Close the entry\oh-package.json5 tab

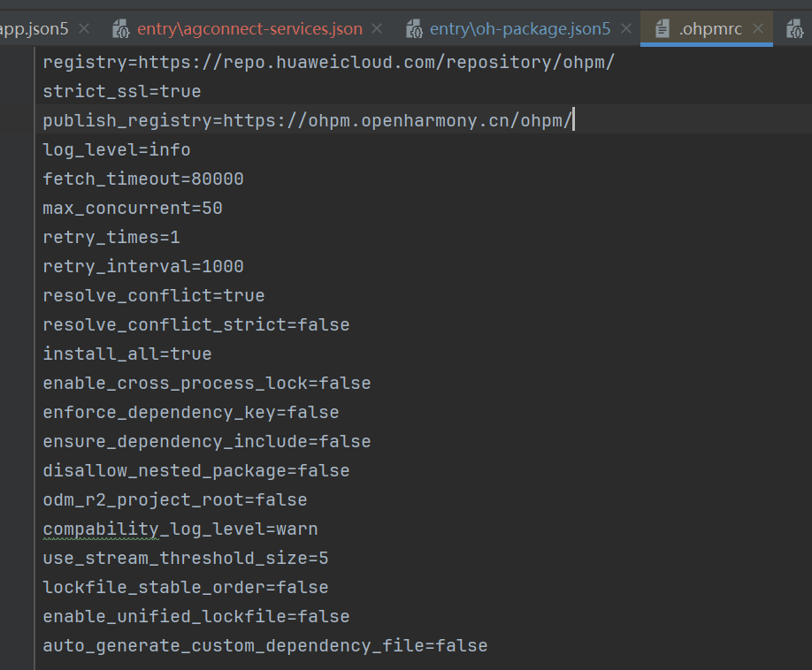click(625, 29)
